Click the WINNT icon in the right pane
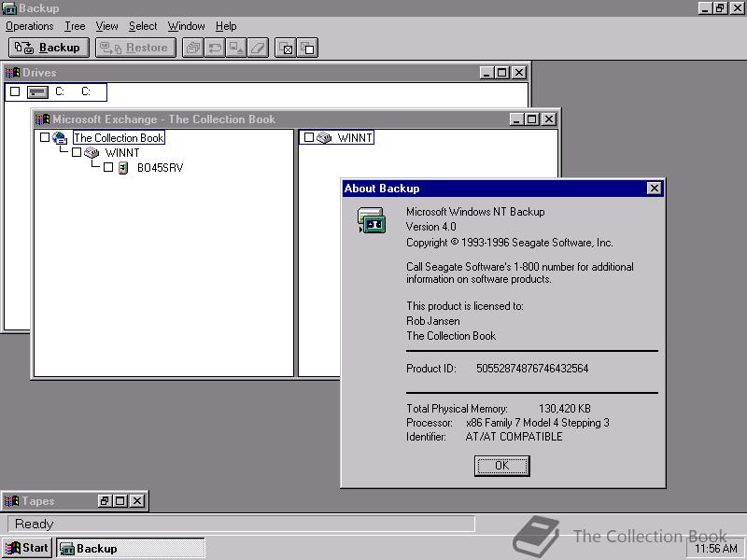This screenshot has height=560, width=747. pos(324,138)
